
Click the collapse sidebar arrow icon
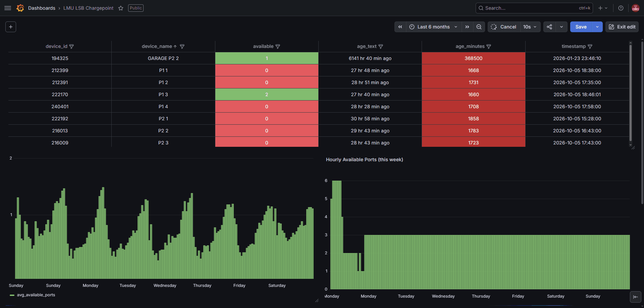click(x=636, y=297)
